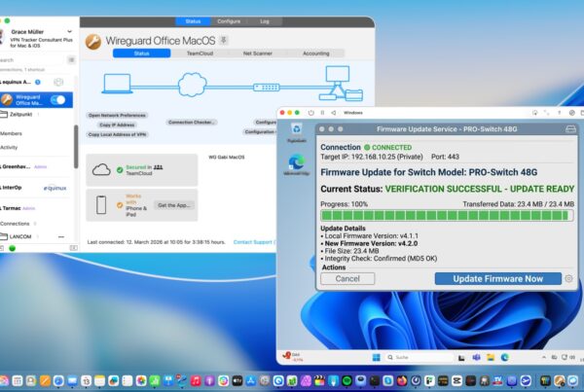The image size is (584, 392).
Task: Click the laptop icon in connection diagram
Action: click(x=117, y=84)
